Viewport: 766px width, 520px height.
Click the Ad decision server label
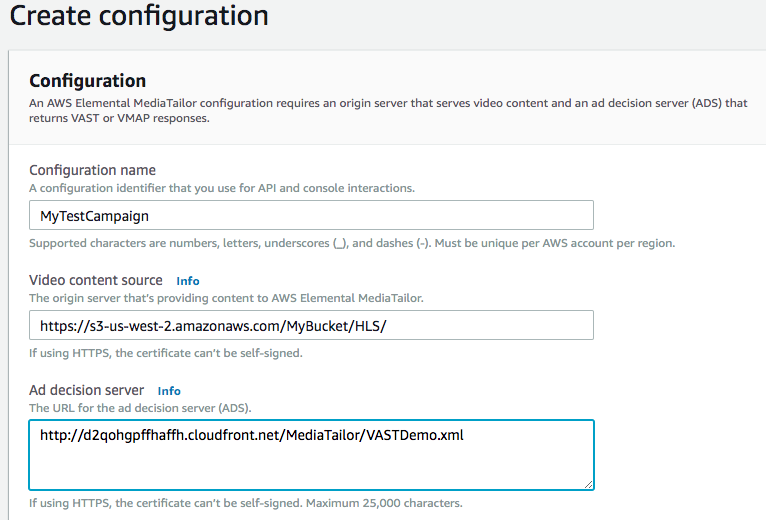pos(86,390)
